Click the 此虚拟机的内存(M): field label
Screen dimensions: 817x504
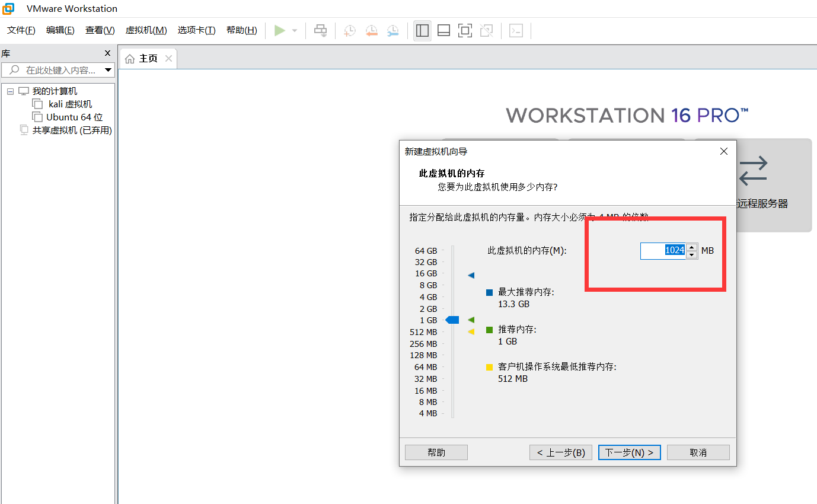pos(527,251)
